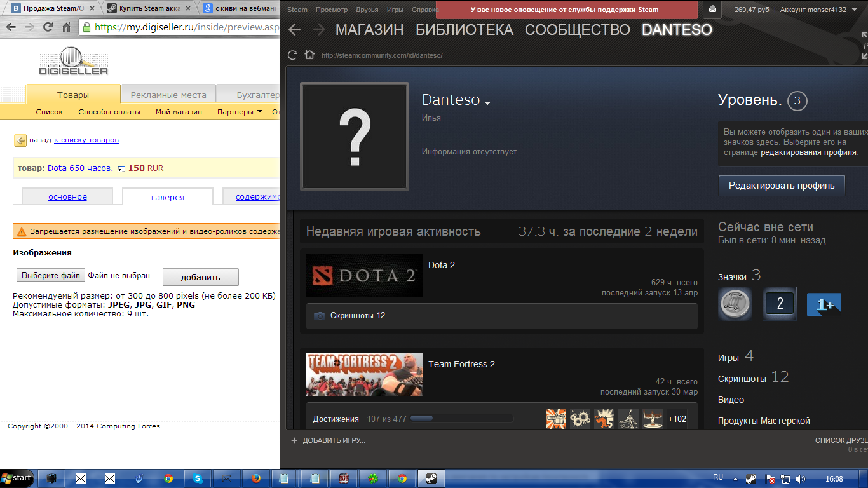The height and width of the screenshot is (488, 868).
Task: Click the Windows Start button
Action: [17, 478]
